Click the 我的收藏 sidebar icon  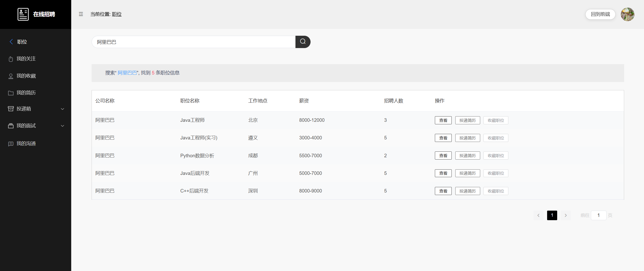(x=11, y=76)
